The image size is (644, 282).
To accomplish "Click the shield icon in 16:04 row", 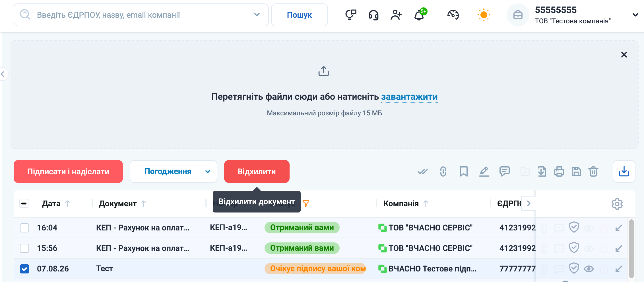I will click(574, 227).
